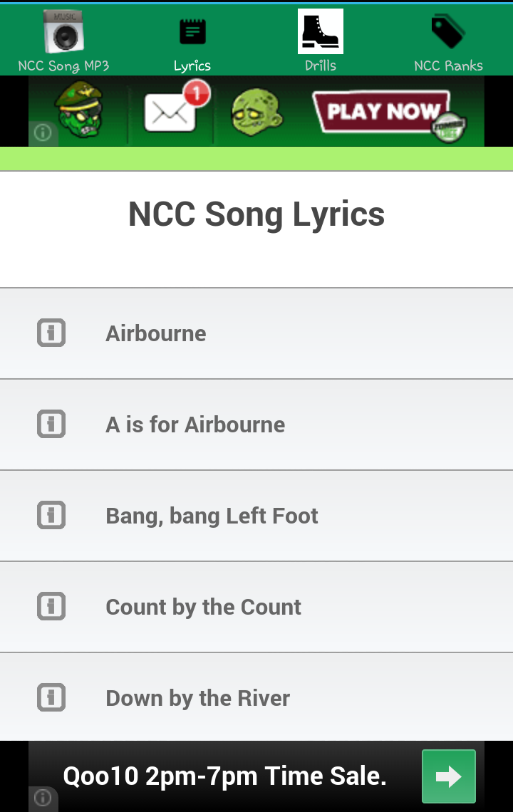The width and height of the screenshot is (513, 812).
Task: Tap the envelope notification icon in ad
Action: [172, 112]
